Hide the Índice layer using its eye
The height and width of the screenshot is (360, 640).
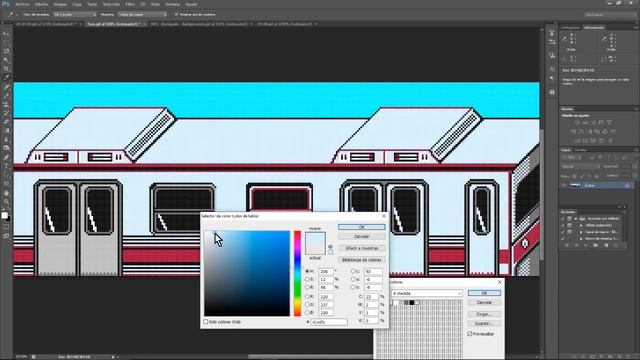pos(564,185)
